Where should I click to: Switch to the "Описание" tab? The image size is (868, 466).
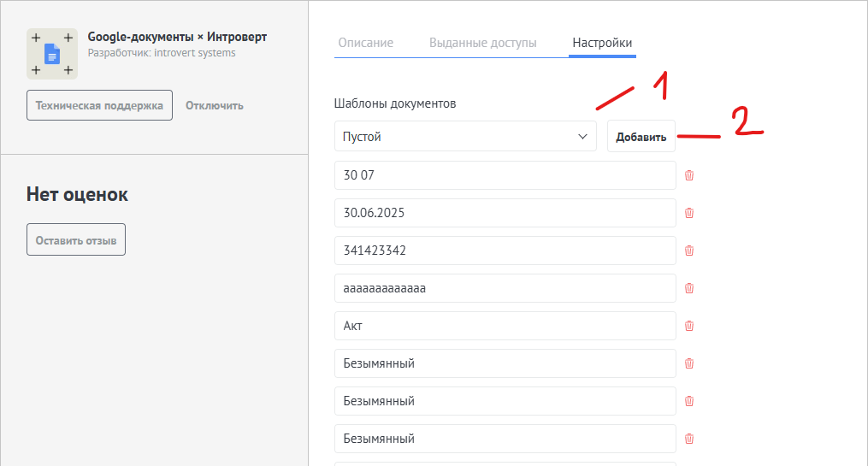click(366, 43)
